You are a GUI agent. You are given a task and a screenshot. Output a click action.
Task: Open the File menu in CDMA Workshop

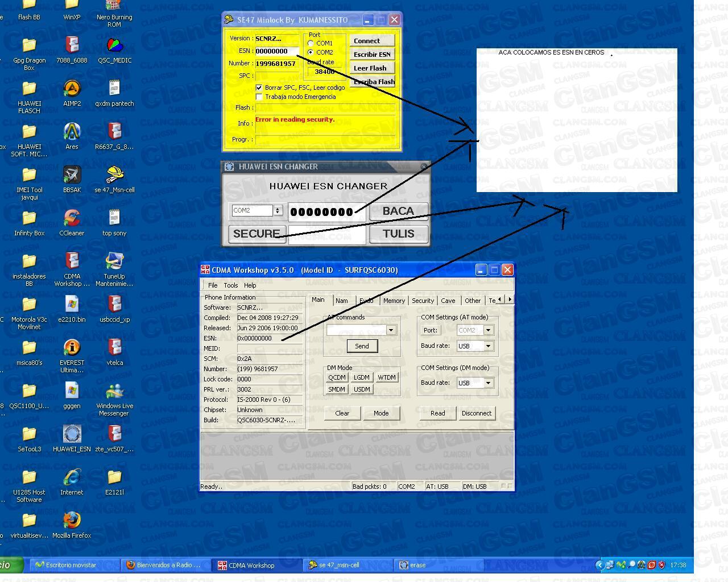tap(213, 285)
